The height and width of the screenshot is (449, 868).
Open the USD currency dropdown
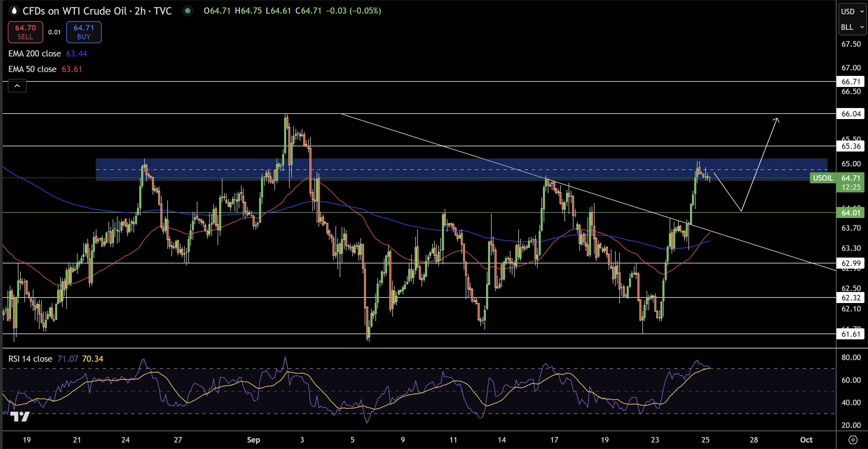click(x=852, y=11)
